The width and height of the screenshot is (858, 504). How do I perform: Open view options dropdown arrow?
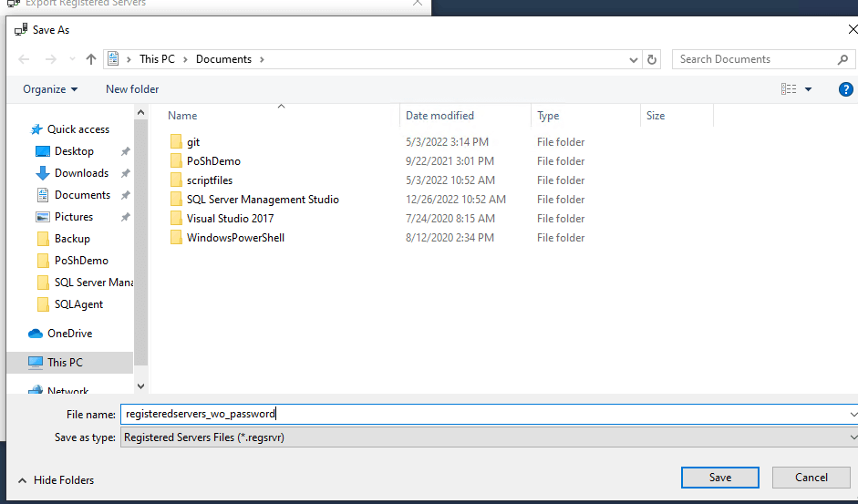click(808, 89)
